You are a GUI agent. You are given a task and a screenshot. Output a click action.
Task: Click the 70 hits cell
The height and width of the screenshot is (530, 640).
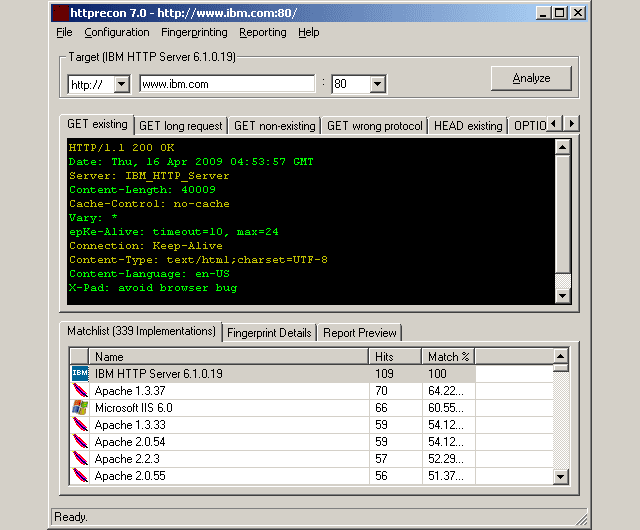click(x=395, y=391)
